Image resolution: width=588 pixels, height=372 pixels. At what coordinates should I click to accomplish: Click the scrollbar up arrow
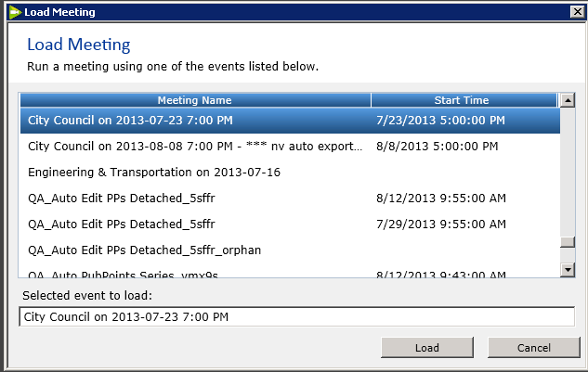click(568, 100)
